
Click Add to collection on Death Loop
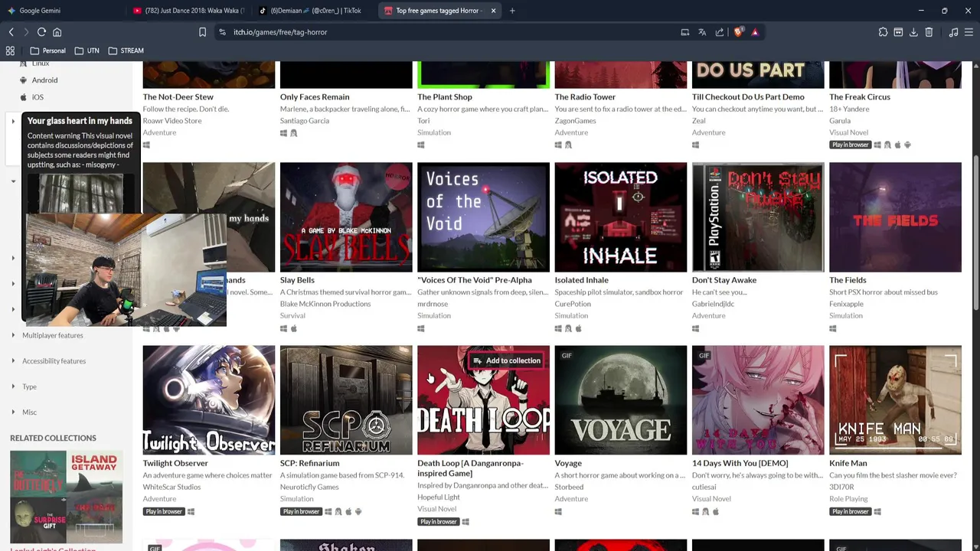[506, 360]
